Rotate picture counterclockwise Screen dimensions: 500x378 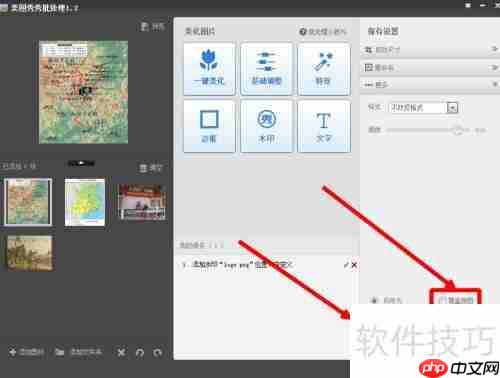140,352
